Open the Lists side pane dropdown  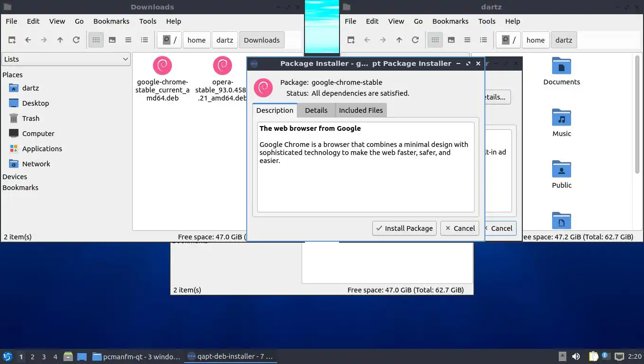click(66, 59)
